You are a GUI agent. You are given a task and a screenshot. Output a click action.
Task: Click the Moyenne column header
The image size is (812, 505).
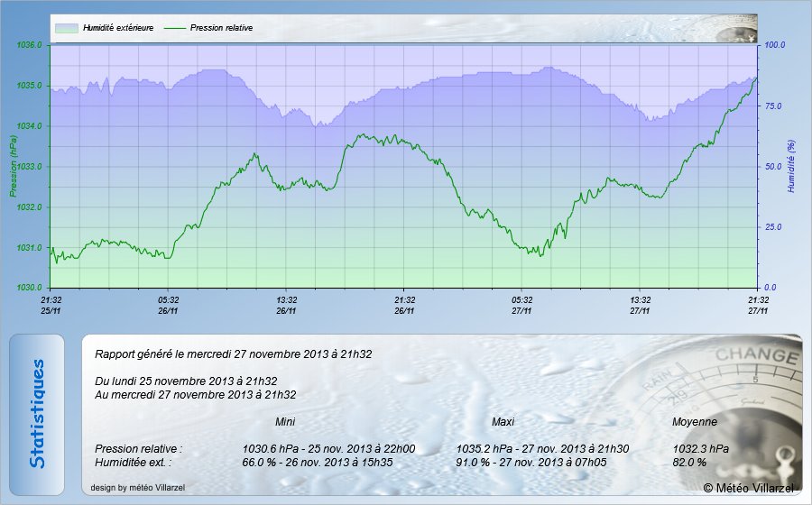[695, 422]
